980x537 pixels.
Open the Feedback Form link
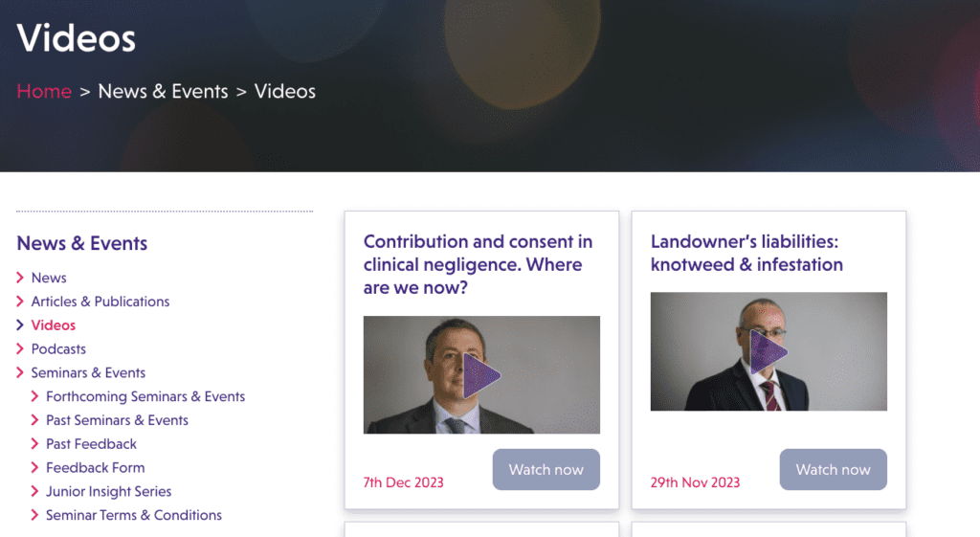(x=95, y=468)
